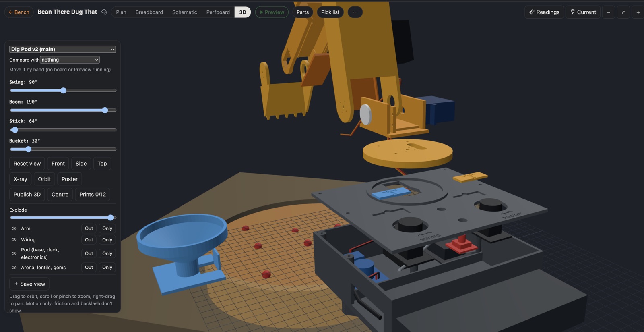644x332 pixels.
Task: Click Only for the Pod group
Action: click(x=107, y=253)
